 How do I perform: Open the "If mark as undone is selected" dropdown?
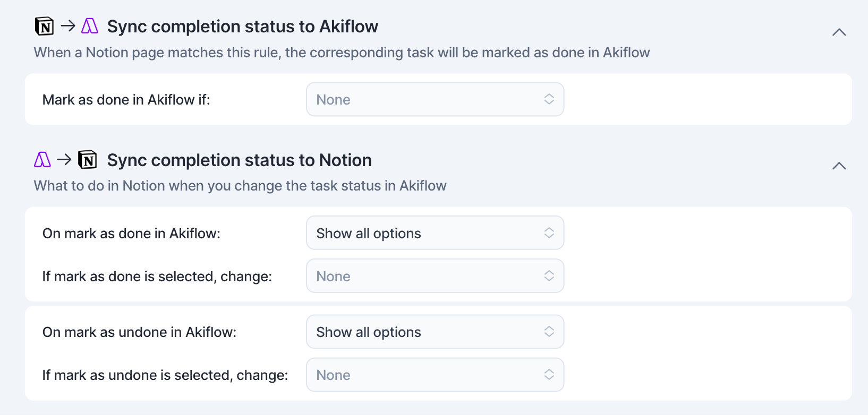435,375
